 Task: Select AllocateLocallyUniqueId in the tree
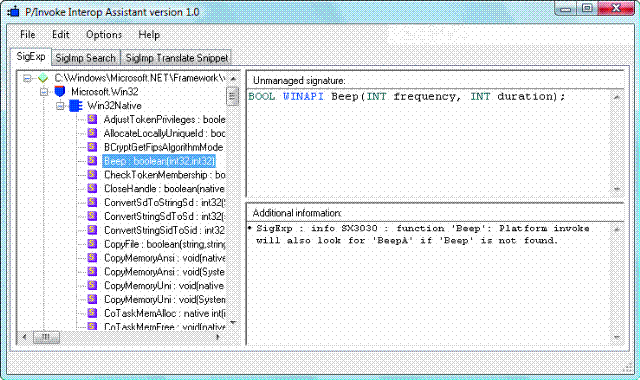click(x=164, y=133)
